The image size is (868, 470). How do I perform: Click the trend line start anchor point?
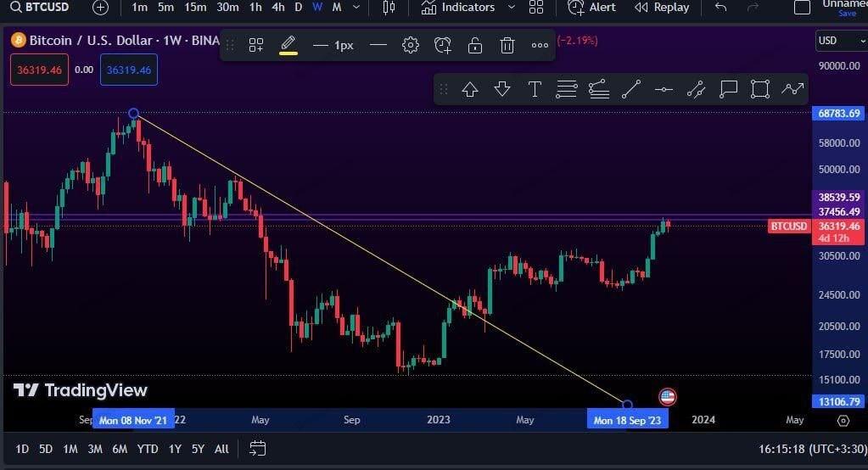tap(133, 114)
